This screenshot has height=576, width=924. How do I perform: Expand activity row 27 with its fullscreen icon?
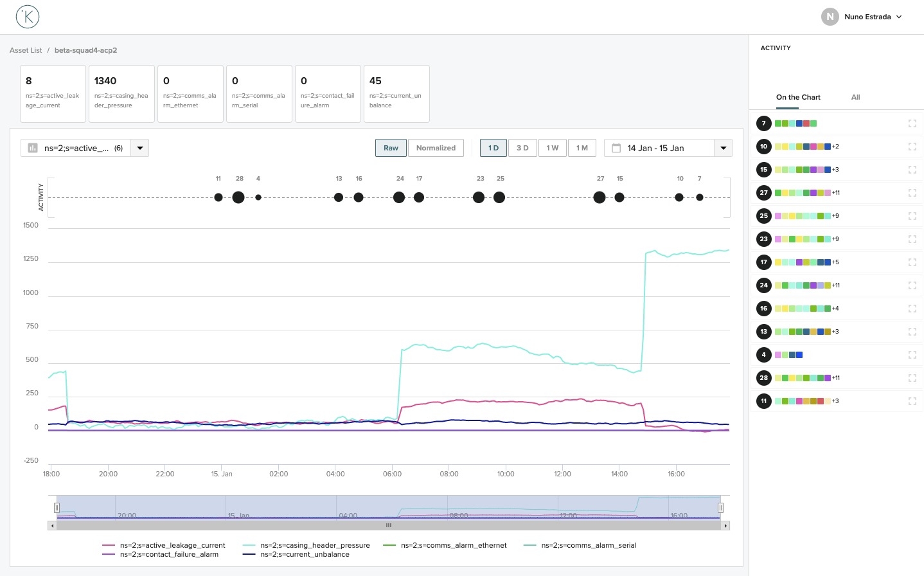912,193
